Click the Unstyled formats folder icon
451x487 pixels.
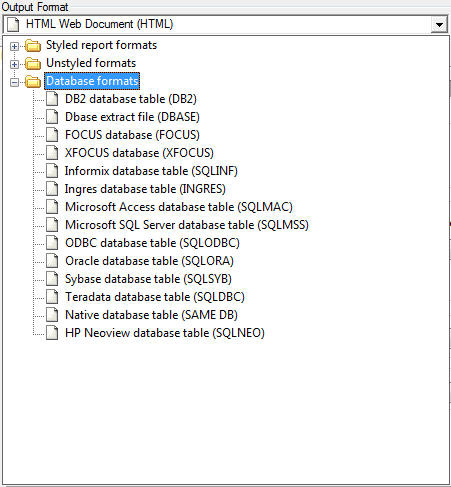tap(33, 63)
